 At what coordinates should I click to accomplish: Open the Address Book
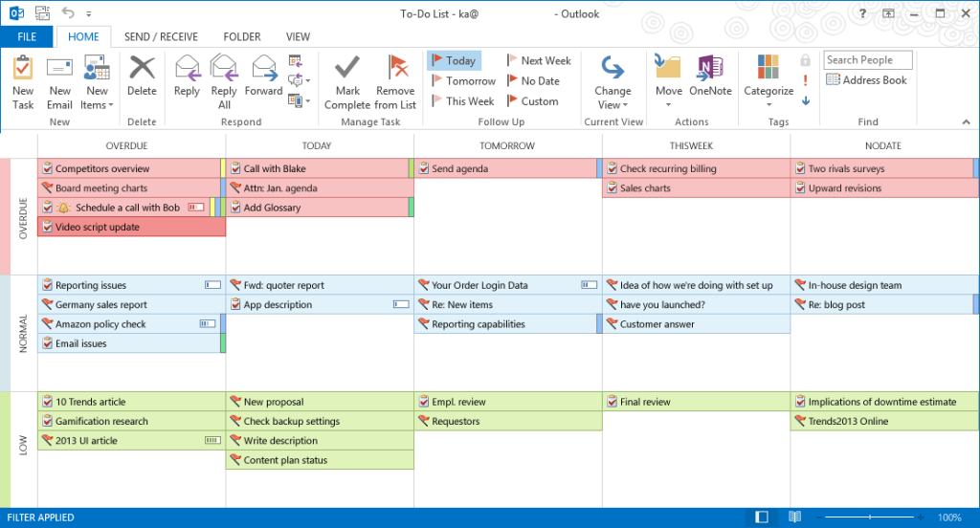(866, 80)
